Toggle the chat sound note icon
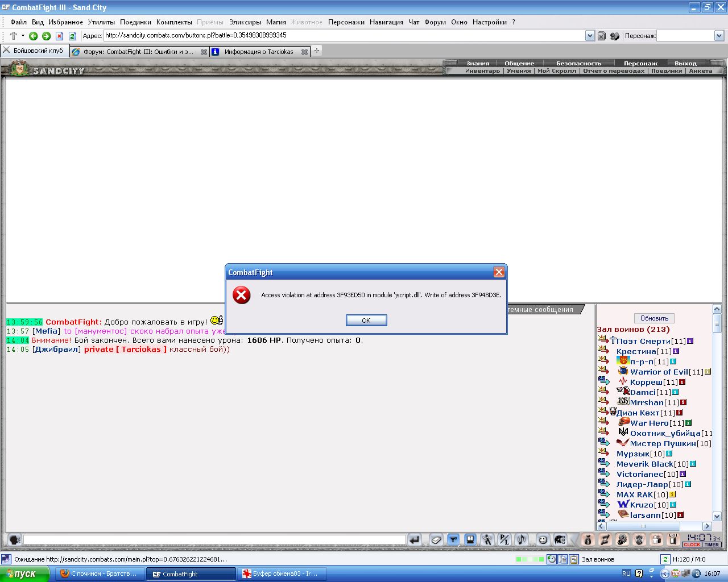728x582 pixels. (x=521, y=539)
